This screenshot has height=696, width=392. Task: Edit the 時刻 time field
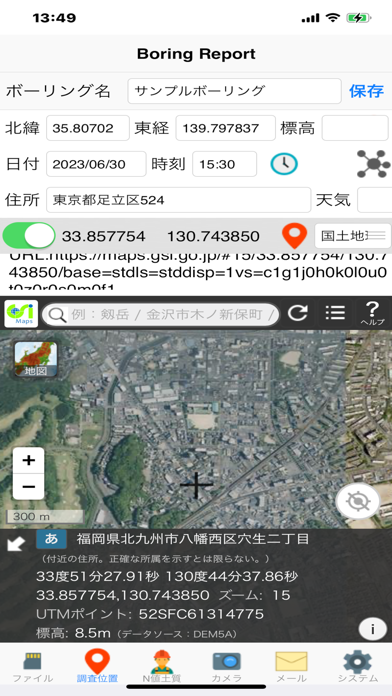tap(225, 164)
